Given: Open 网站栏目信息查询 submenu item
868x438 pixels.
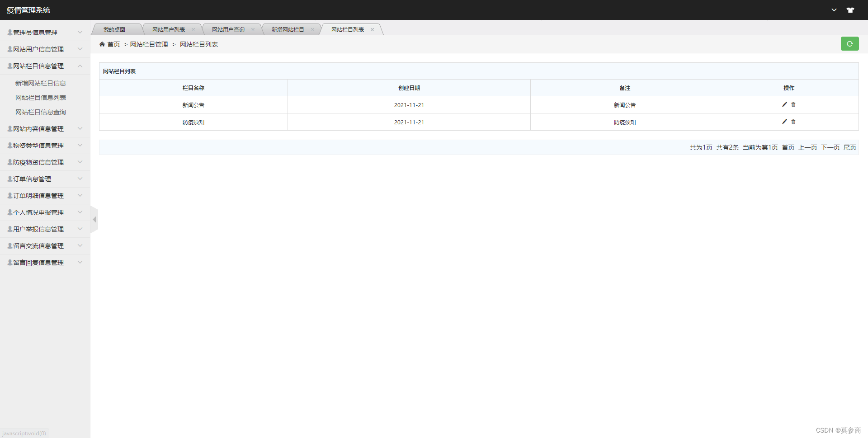Looking at the screenshot, I should point(41,112).
